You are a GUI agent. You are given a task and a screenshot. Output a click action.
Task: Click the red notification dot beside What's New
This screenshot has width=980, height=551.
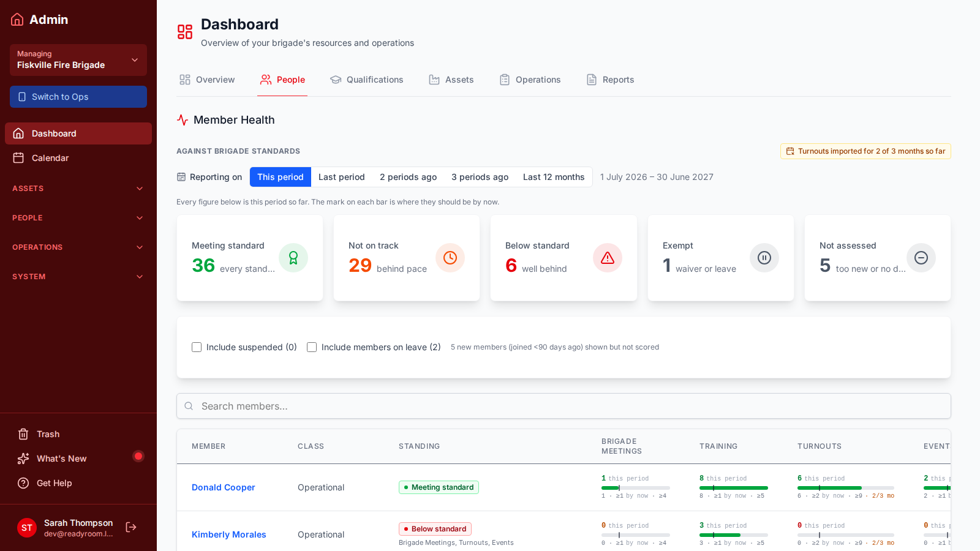click(x=138, y=456)
